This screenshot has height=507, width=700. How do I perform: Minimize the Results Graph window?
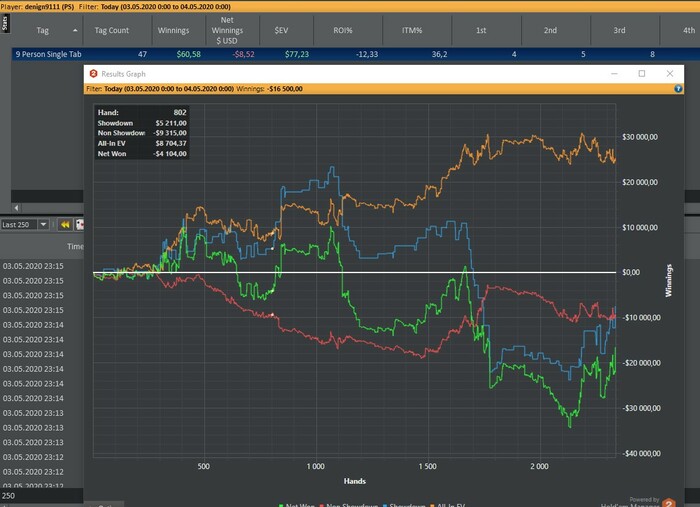pos(614,74)
